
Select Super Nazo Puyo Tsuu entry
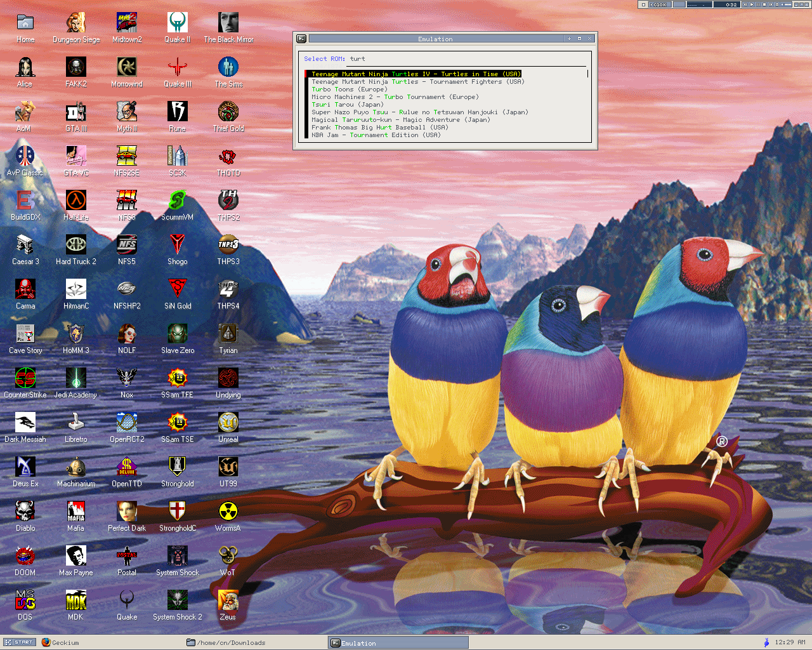420,112
